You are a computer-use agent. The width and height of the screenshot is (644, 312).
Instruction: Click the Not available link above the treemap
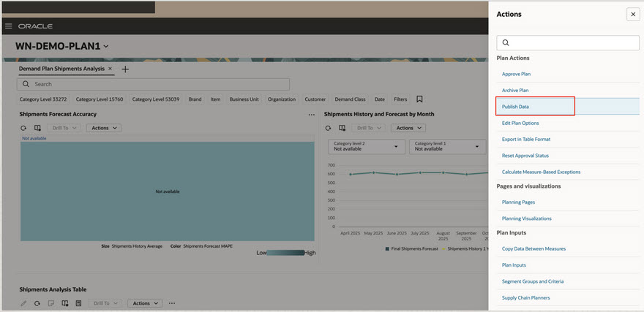point(34,139)
